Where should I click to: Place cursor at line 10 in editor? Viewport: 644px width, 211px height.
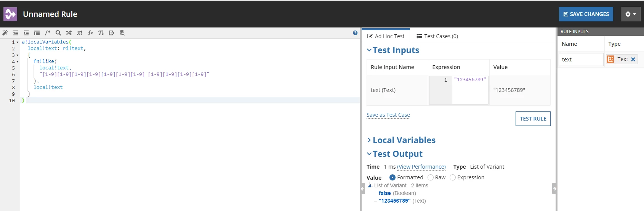[191, 100]
